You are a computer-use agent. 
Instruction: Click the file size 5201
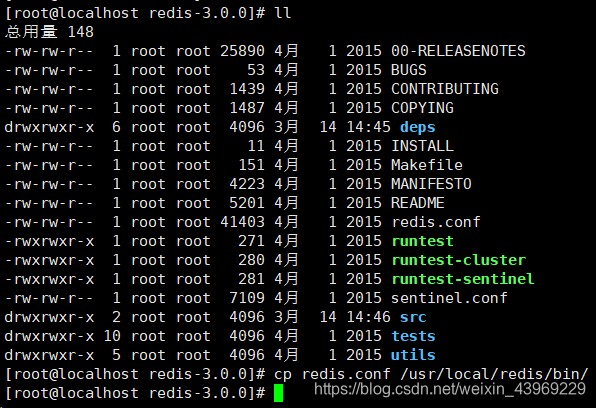pos(247,203)
